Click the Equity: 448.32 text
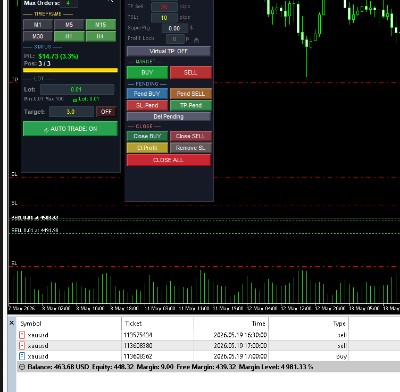Image resolution: width=400 pixels, height=392 pixels. click(x=113, y=367)
